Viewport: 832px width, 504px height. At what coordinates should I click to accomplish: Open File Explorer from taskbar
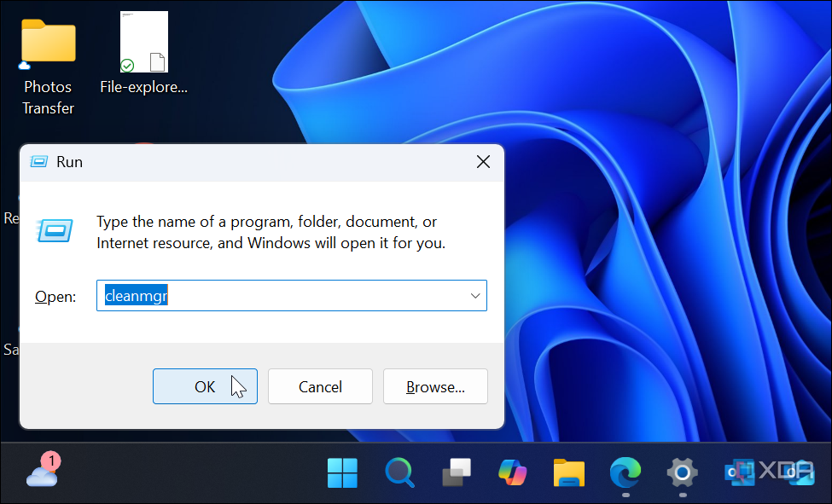(569, 472)
